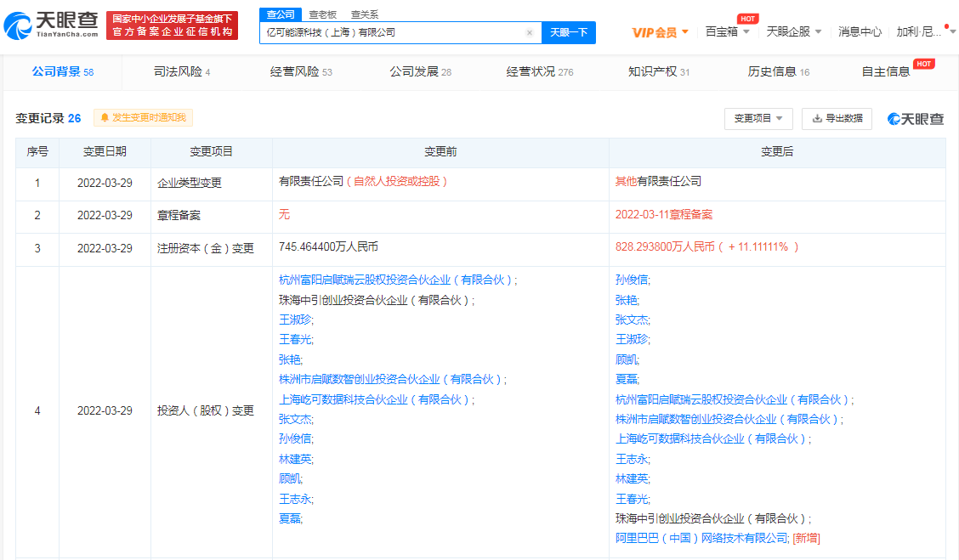Screen dimensions: 959x560
Task: Click the HOT badge on 自主信息
Action: tap(924, 64)
